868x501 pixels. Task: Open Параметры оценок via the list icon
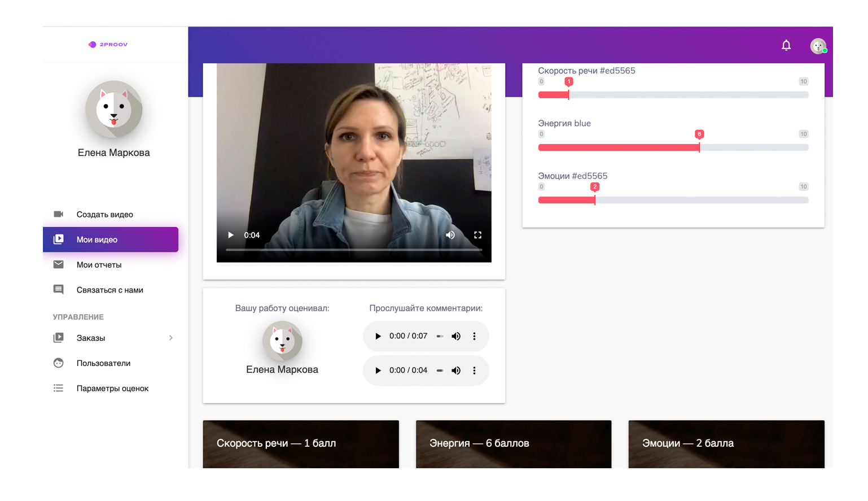(x=59, y=388)
